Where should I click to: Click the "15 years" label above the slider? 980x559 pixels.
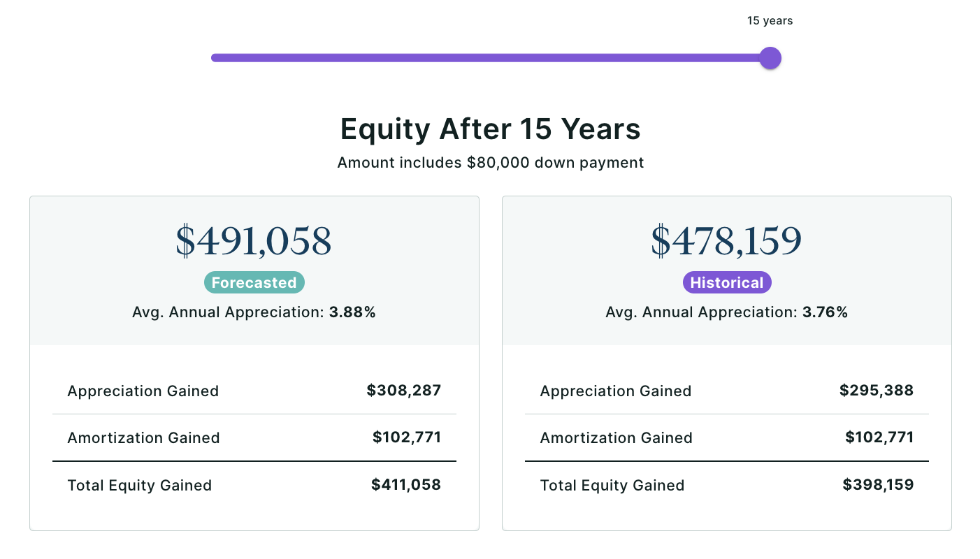click(770, 21)
